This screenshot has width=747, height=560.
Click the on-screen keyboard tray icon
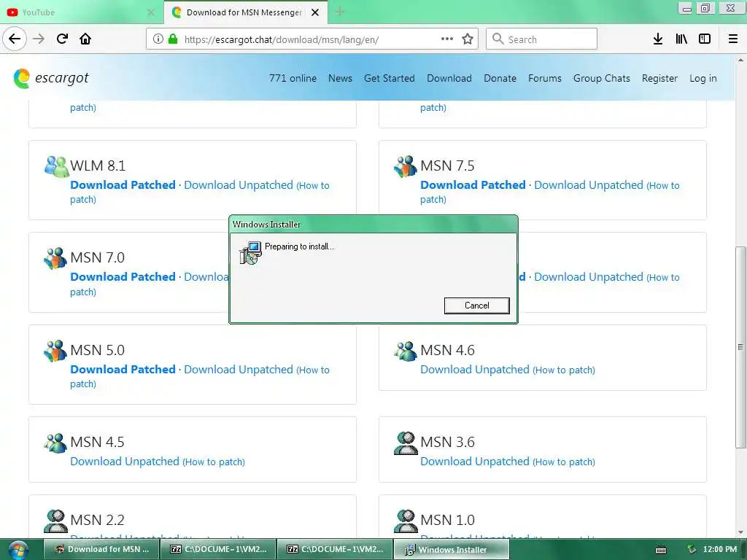tap(661, 550)
